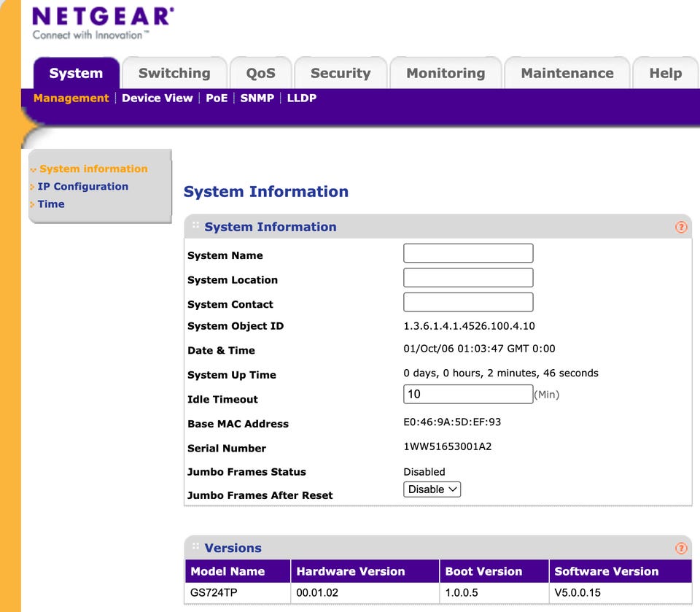Screen dimensions: 700x612
Task: Open the LLDP submenu
Action: point(302,98)
